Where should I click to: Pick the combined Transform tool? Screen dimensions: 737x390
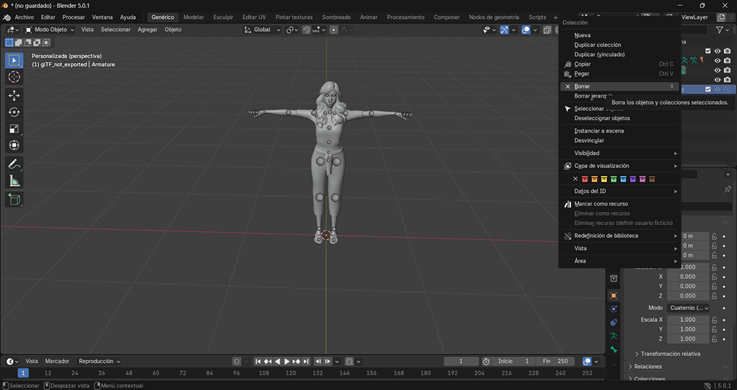pos(14,145)
